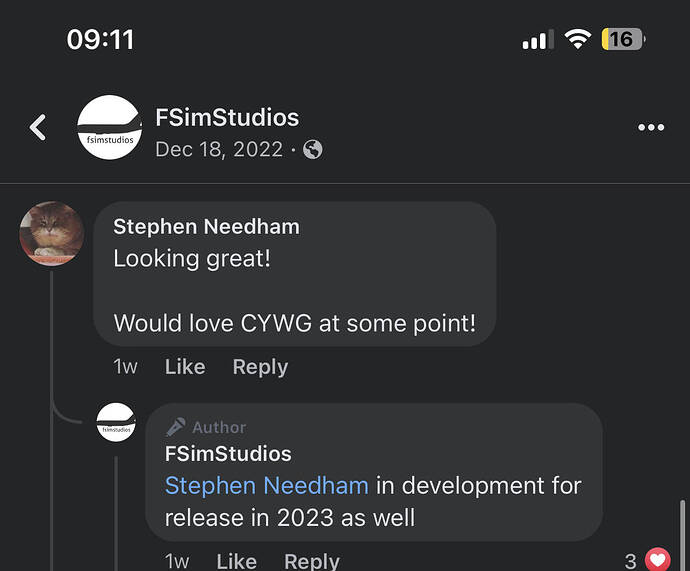Tap the public globe privacy icon
Screen dimensions: 690x571
(313, 150)
